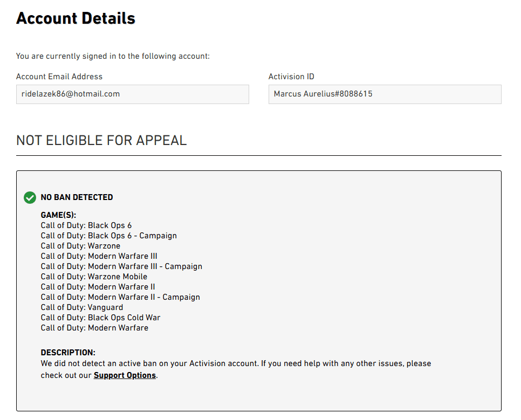This screenshot has height=420, width=521.
Task: Select the Call of Duty: Black Ops 6 entry
Action: click(x=86, y=225)
